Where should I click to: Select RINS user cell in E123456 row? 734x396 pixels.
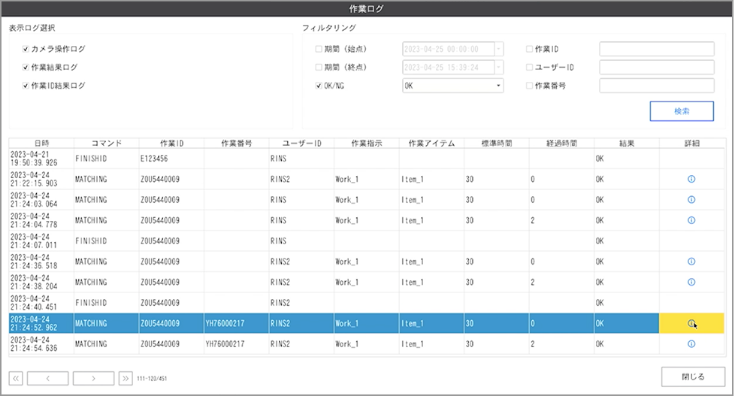click(301, 159)
